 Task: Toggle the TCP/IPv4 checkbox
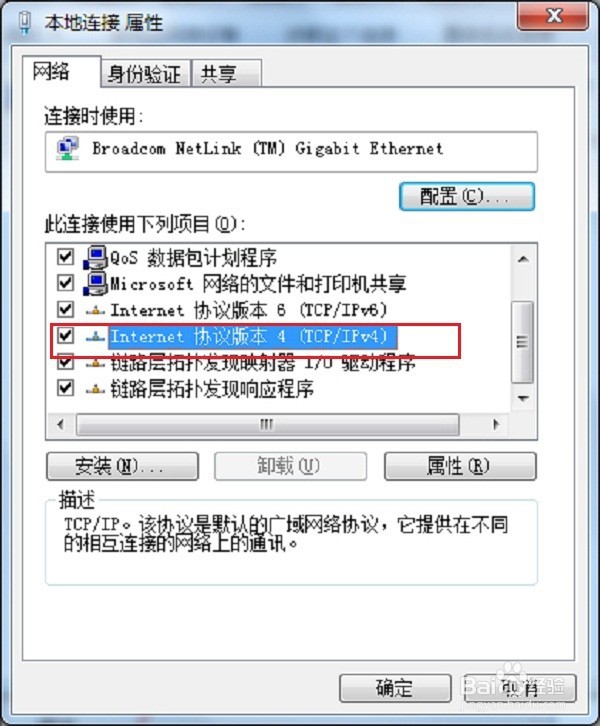point(65,335)
